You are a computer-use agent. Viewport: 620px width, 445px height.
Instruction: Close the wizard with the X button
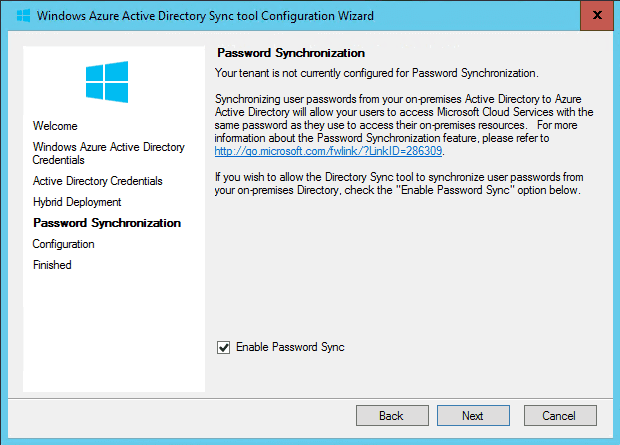pyautogui.click(x=597, y=15)
